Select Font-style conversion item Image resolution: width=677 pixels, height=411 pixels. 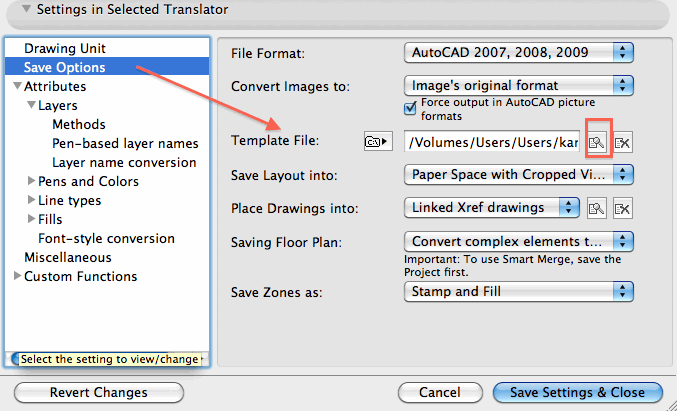[x=106, y=238]
